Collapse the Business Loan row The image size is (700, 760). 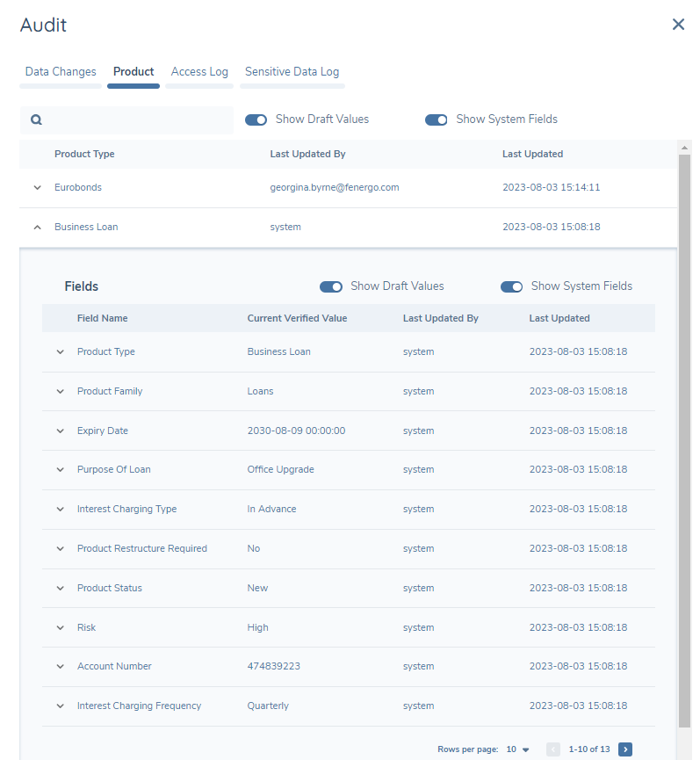click(37, 228)
